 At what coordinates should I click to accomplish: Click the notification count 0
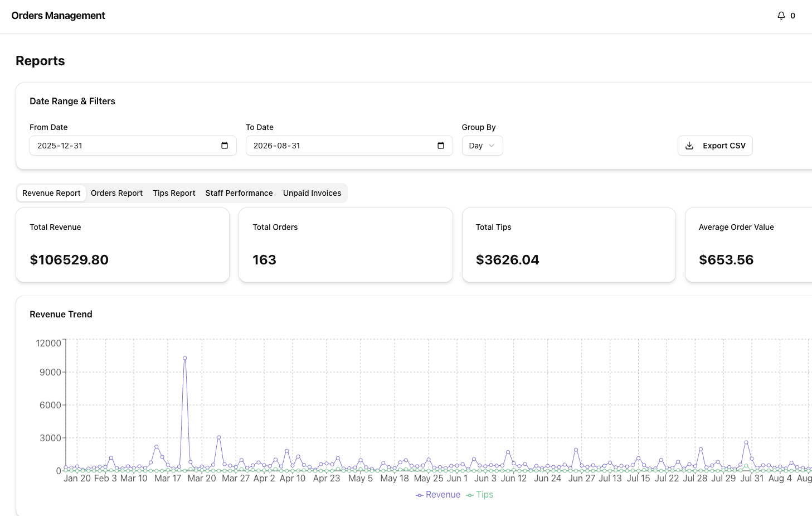point(792,16)
